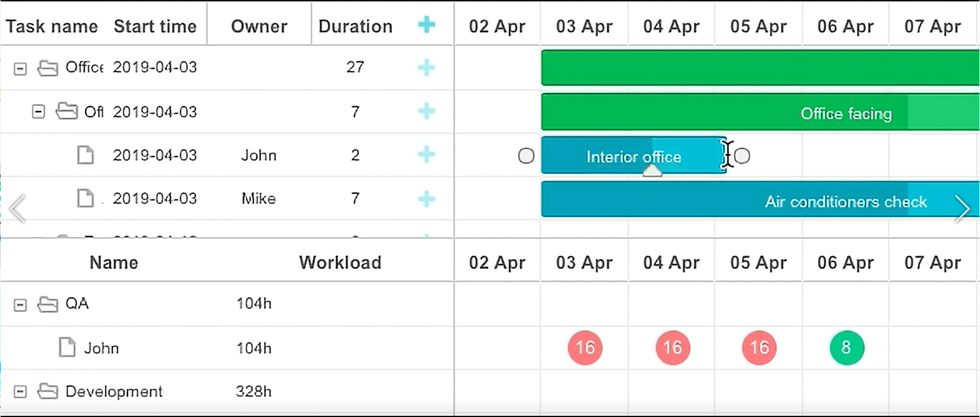Select the Office facing task bar
The image size is (980, 417).
pyautogui.click(x=760, y=112)
